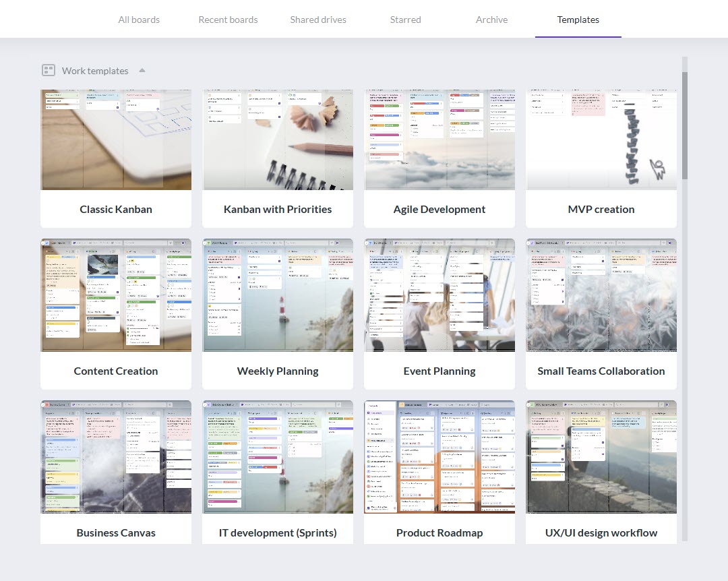The width and height of the screenshot is (728, 581).
Task: Collapse the Work templates section
Action: (142, 69)
